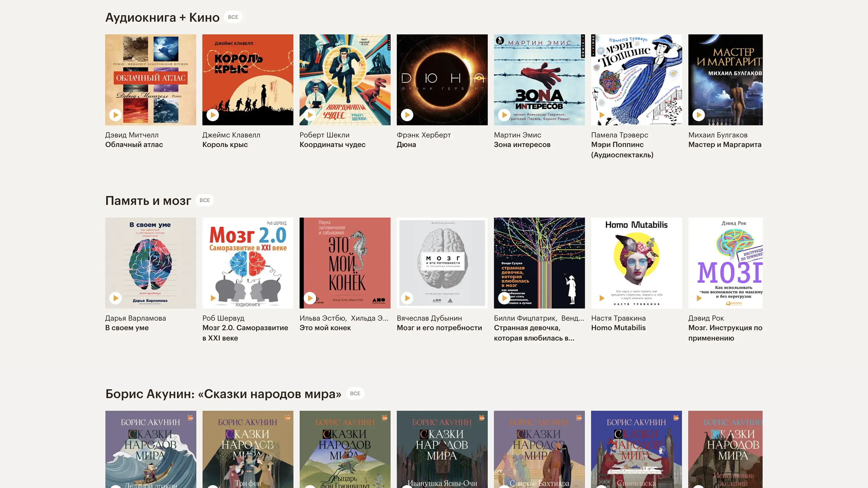This screenshot has width=868, height=488.
Task: Open title link Мозг. Инструкция по применению
Action: click(x=725, y=333)
